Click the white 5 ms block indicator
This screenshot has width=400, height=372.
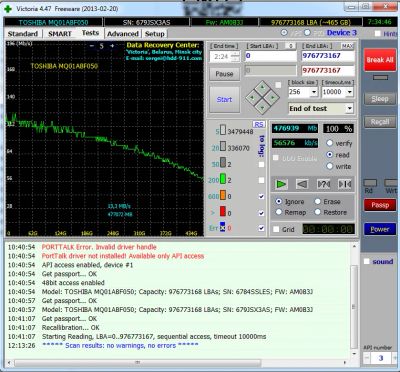coord(223,130)
